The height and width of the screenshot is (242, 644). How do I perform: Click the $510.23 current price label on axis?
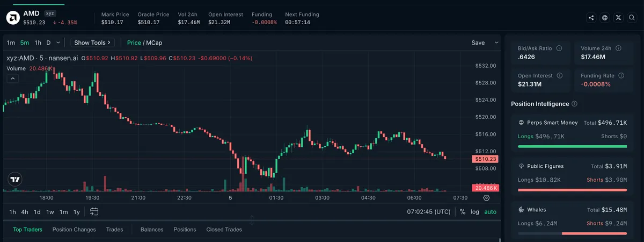(485, 159)
